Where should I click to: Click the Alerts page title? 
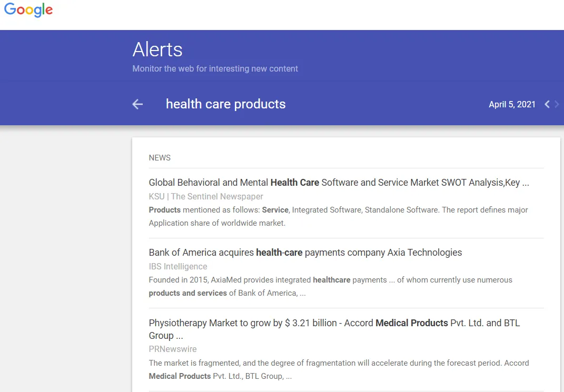coord(157,49)
